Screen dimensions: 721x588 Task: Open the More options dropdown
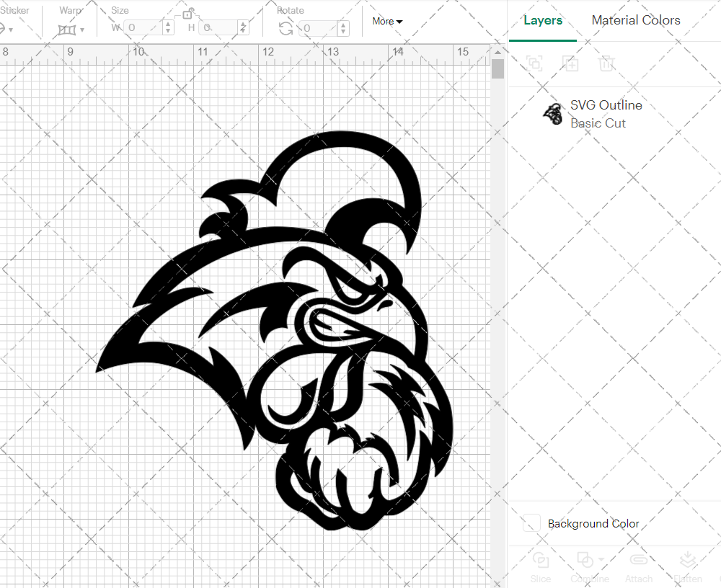[x=387, y=21]
